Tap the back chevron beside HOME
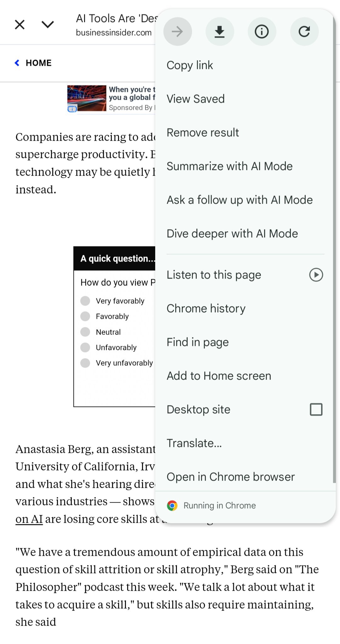The width and height of the screenshot is (340, 644). (x=17, y=63)
